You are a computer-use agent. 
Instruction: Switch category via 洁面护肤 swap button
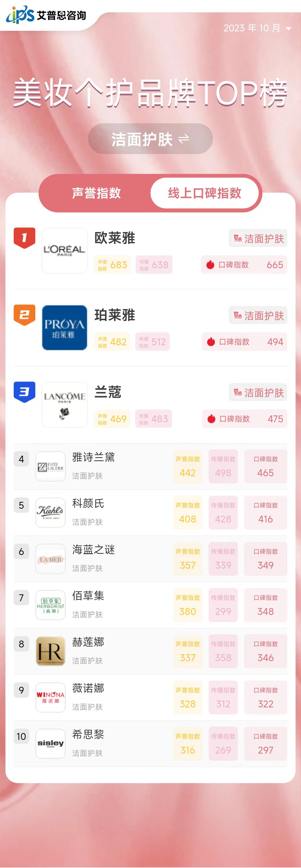(150, 139)
